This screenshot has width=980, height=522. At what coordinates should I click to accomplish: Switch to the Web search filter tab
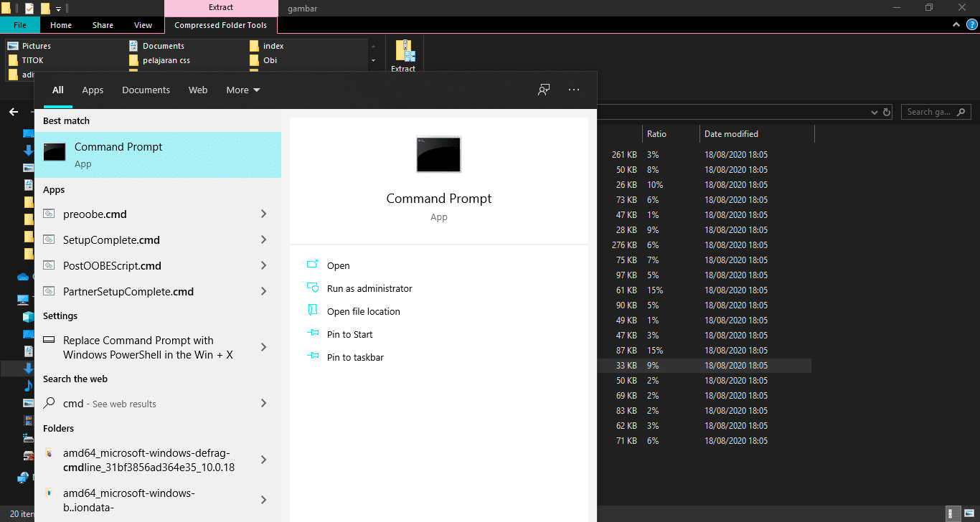coord(198,90)
